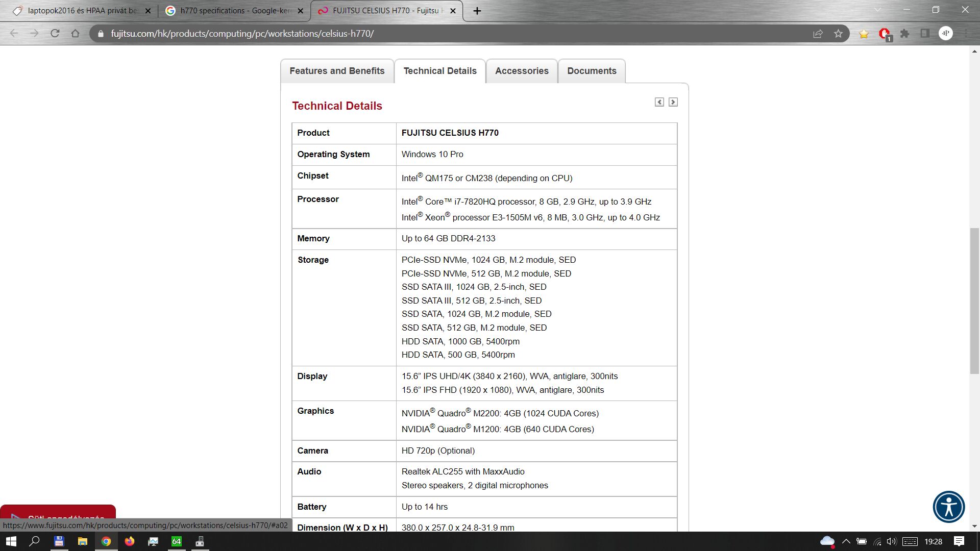
Task: Show hidden system tray icons
Action: (x=846, y=541)
